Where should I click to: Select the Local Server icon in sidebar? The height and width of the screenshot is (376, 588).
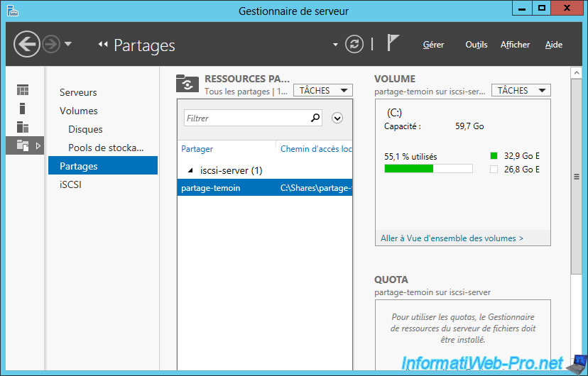[x=23, y=109]
